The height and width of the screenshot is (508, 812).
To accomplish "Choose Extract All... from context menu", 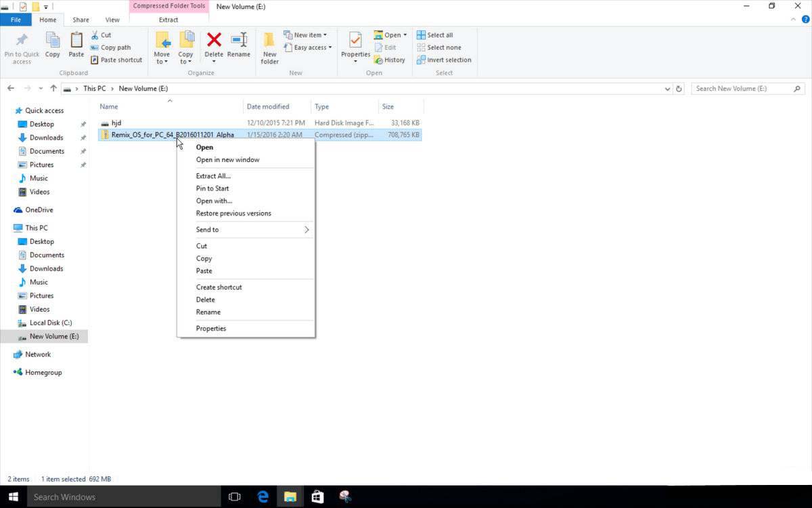I will 246,176.
